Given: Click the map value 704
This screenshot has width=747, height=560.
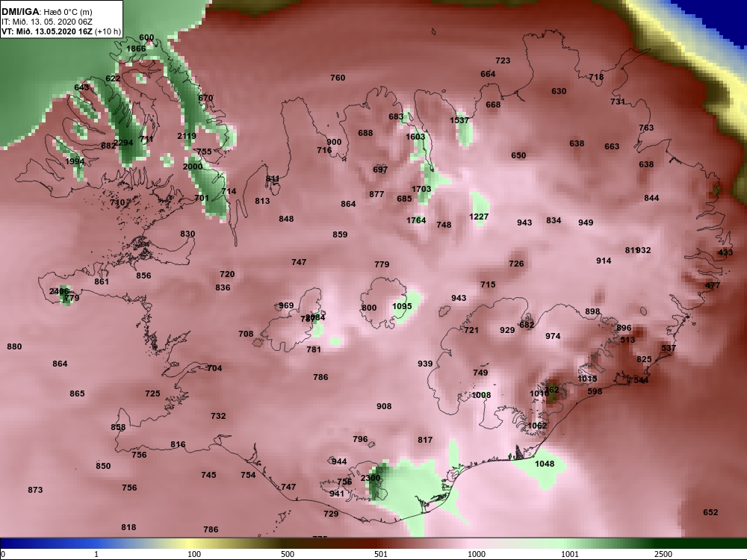Looking at the screenshot, I should pyautogui.click(x=215, y=368).
